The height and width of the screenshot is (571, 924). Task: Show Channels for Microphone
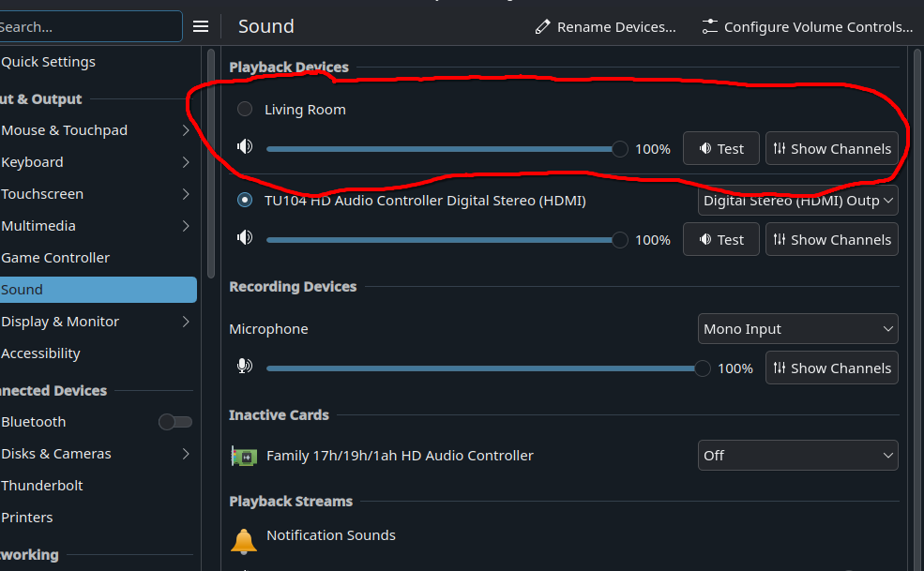point(831,368)
